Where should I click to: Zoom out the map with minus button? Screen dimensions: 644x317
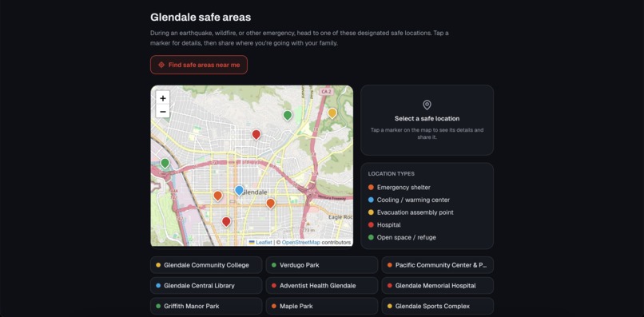point(163,111)
